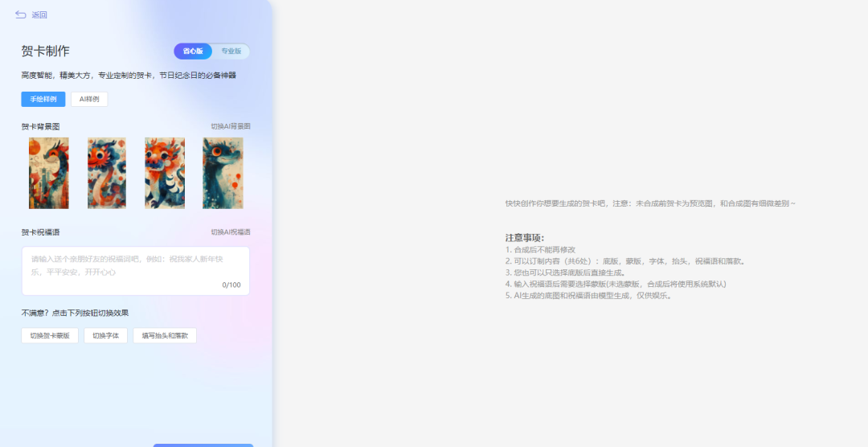The height and width of the screenshot is (447, 868).
Task: Click the note '1. 合成后不能再修改'
Action: pos(540,250)
